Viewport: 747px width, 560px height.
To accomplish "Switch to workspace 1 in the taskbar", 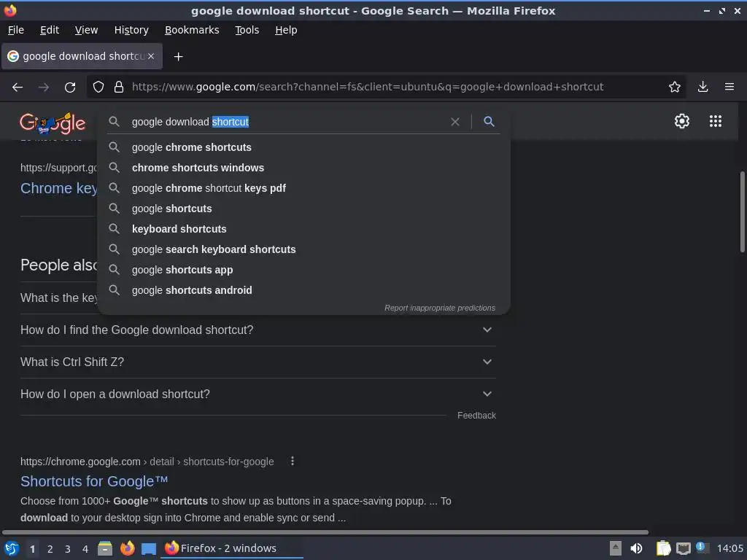I will pyautogui.click(x=32, y=549).
